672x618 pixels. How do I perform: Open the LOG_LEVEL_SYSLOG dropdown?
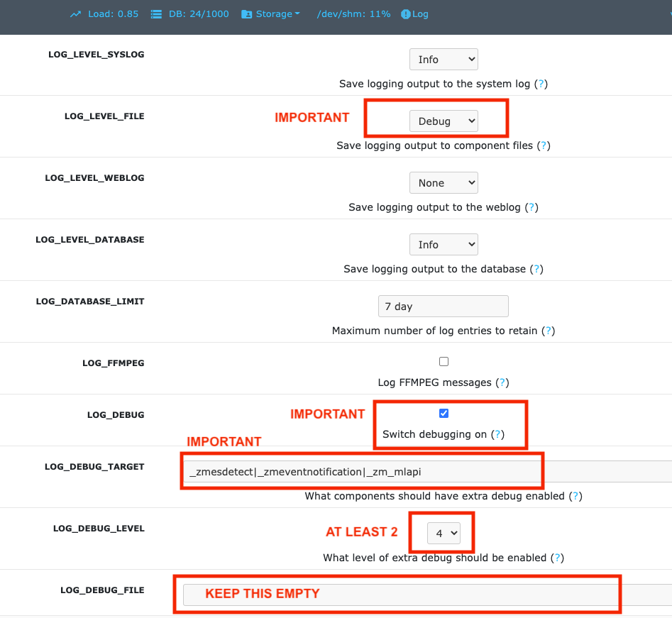coord(444,59)
